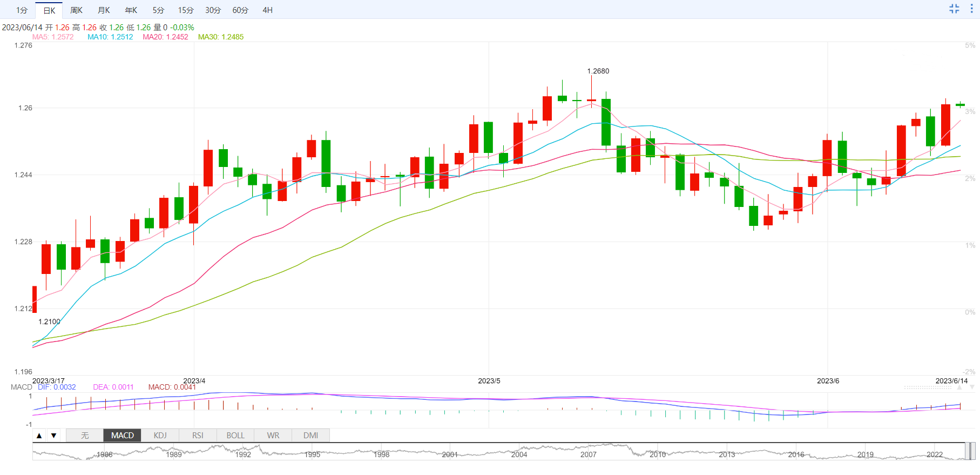
Task: Select the 周K weekly candlestick tab
Action: (x=76, y=10)
